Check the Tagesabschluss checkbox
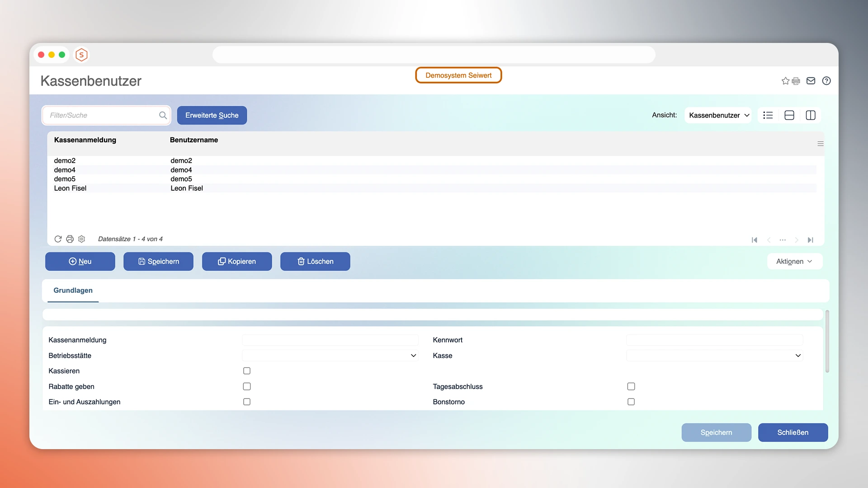Image resolution: width=868 pixels, height=488 pixels. click(x=631, y=386)
